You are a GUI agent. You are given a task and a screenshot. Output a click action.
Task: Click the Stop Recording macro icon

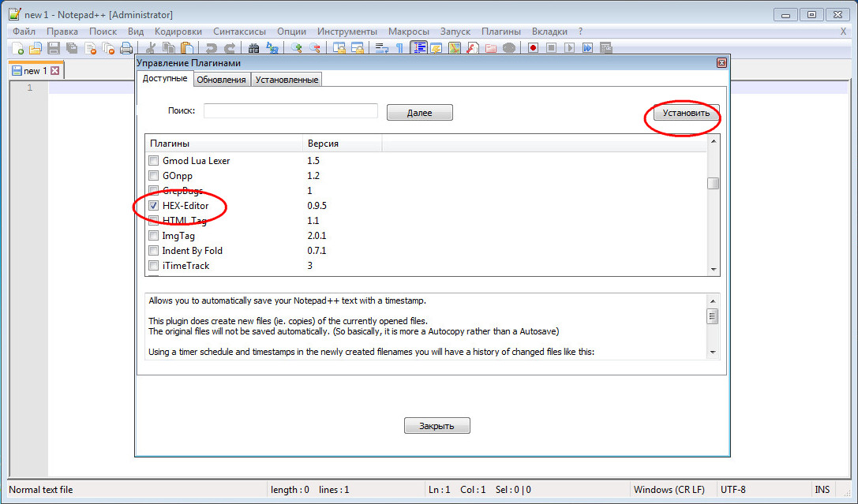click(x=552, y=48)
